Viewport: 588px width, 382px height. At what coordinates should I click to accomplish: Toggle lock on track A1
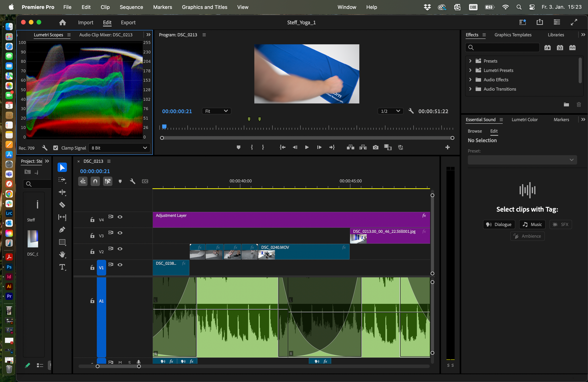tap(92, 301)
